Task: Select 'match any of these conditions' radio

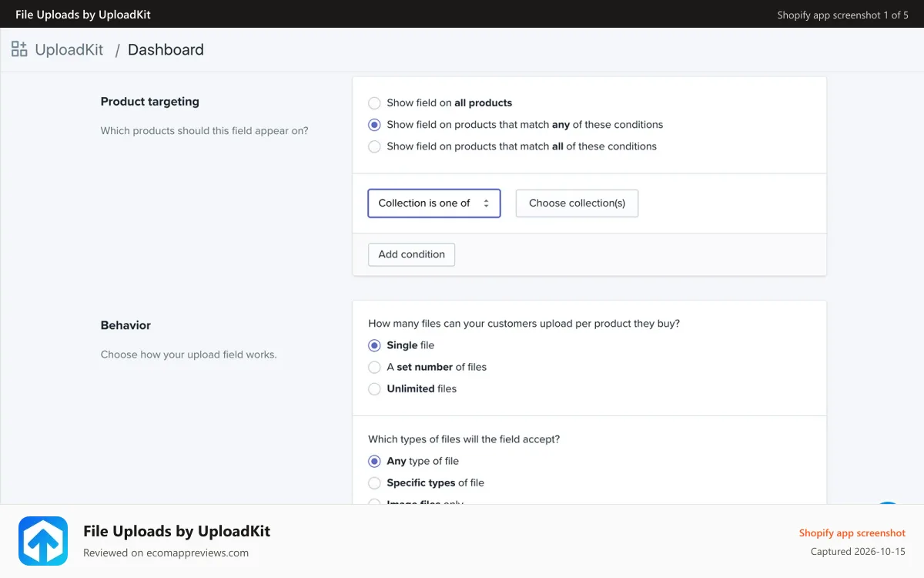Action: pyautogui.click(x=374, y=124)
